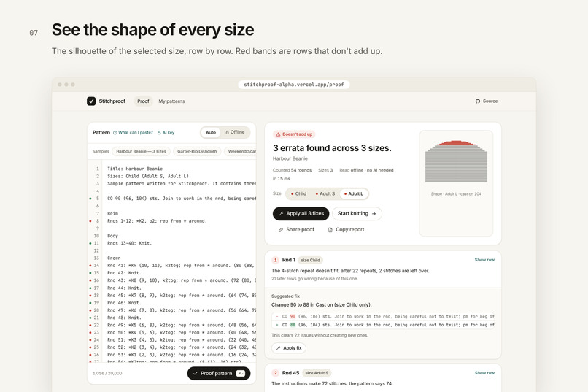
Task: Click pattern line 'Rnds 13-40: Knit.'
Action: click(129, 243)
